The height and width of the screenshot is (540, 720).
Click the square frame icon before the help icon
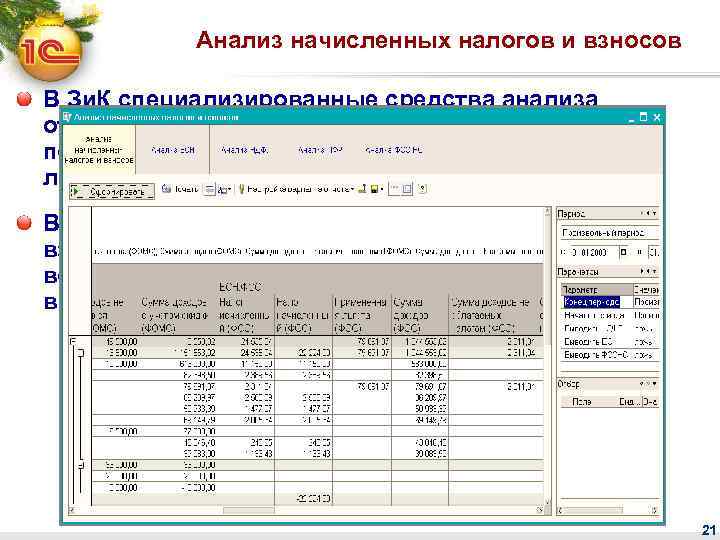point(407,189)
